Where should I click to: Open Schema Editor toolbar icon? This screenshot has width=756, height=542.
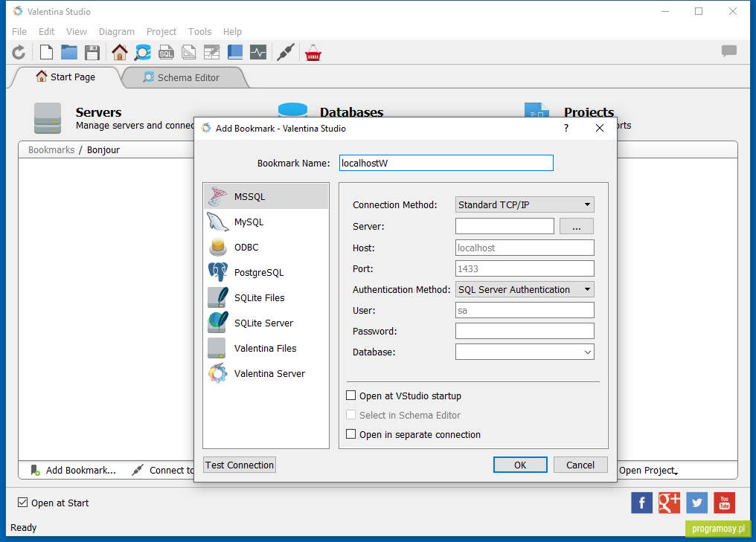tap(143, 53)
